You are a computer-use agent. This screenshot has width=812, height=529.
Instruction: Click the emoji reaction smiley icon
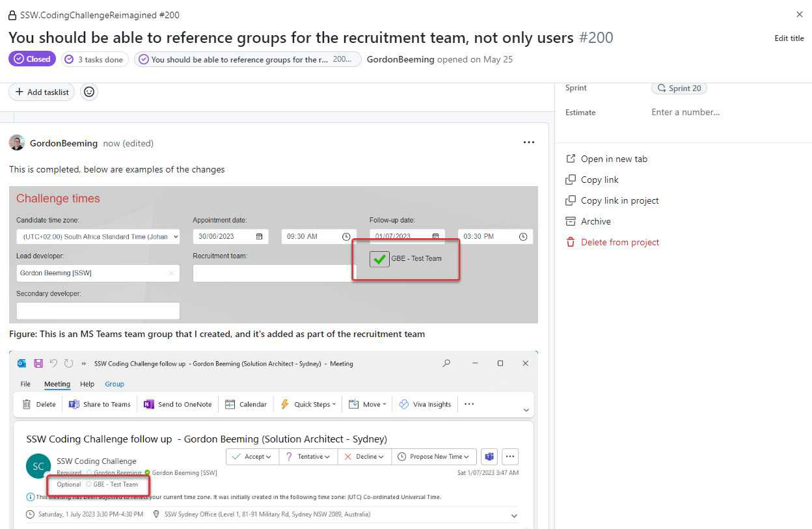[x=90, y=92]
